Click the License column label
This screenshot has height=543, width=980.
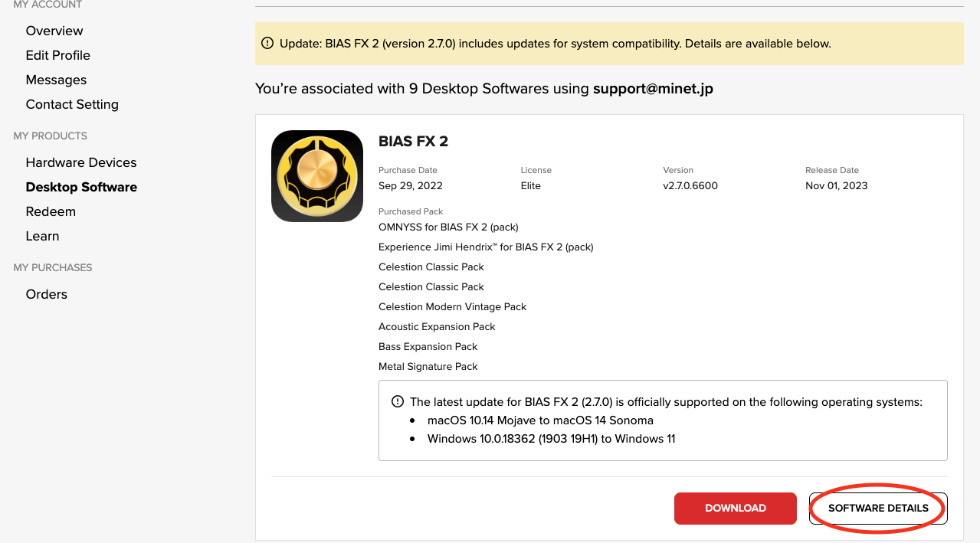pos(536,170)
